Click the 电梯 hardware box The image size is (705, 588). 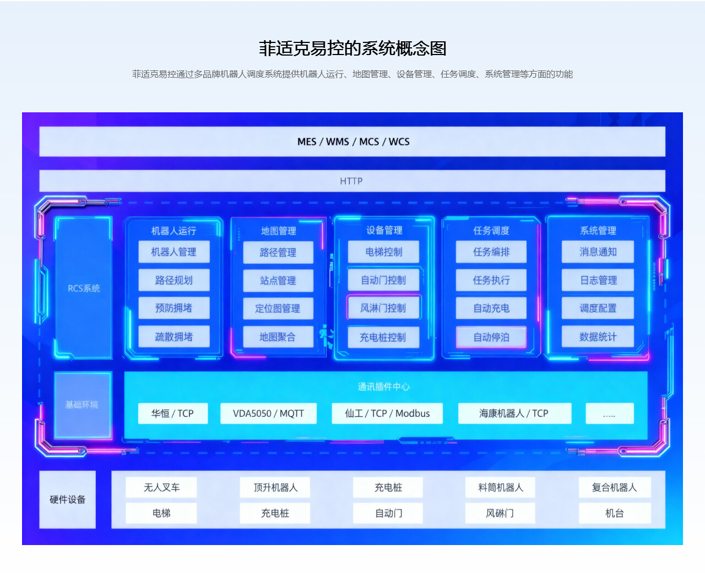tap(161, 513)
